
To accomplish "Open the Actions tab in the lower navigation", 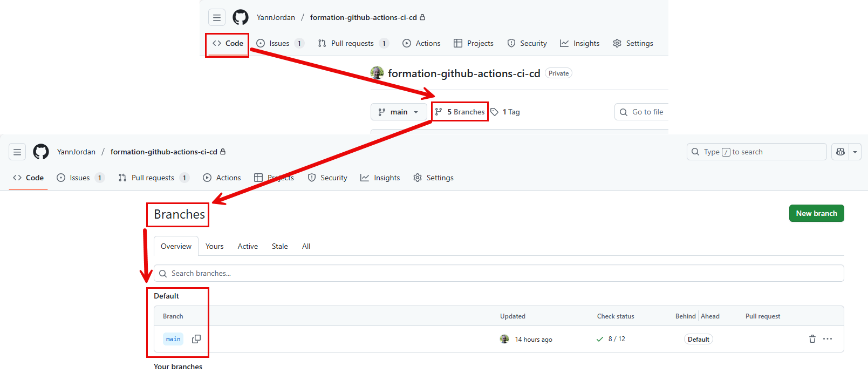I will pos(222,178).
